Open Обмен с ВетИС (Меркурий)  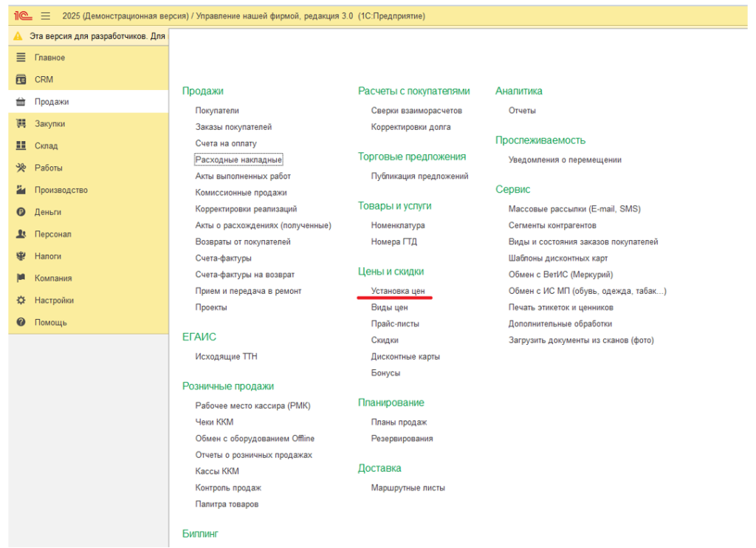561,275
